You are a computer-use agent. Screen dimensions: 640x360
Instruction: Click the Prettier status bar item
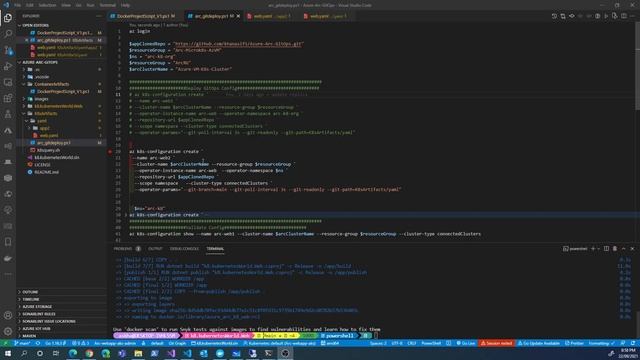coord(574,343)
